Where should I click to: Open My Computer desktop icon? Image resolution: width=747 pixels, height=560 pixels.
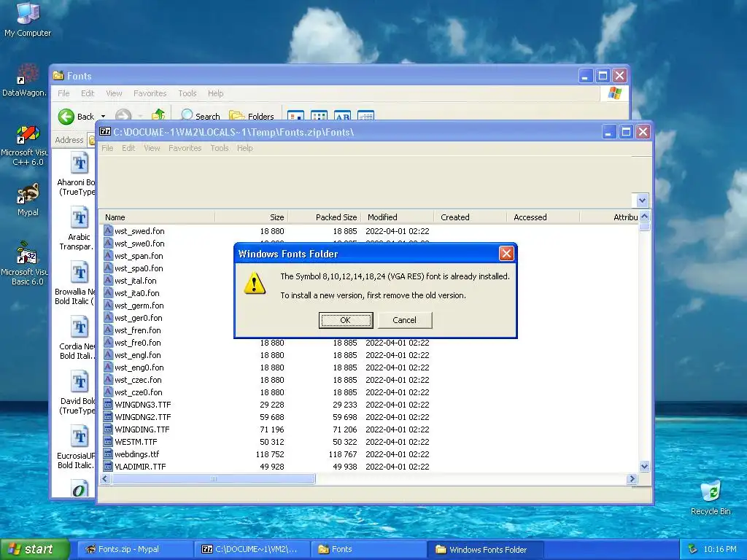click(x=28, y=20)
